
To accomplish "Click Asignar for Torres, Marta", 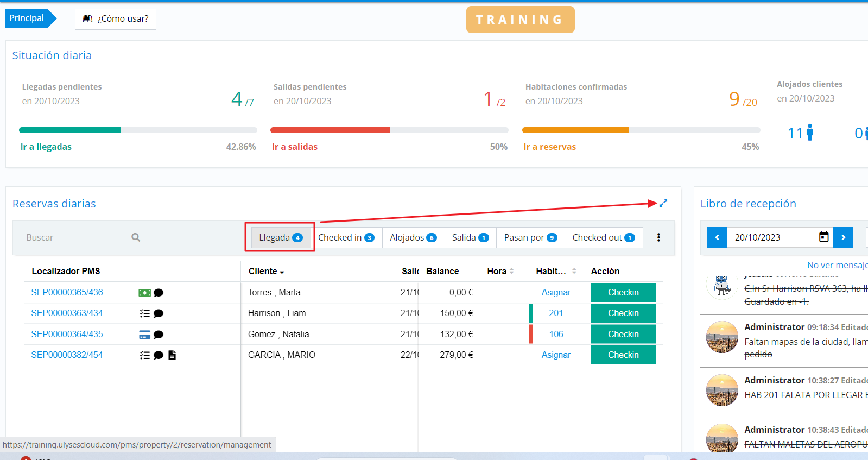I will tap(556, 292).
